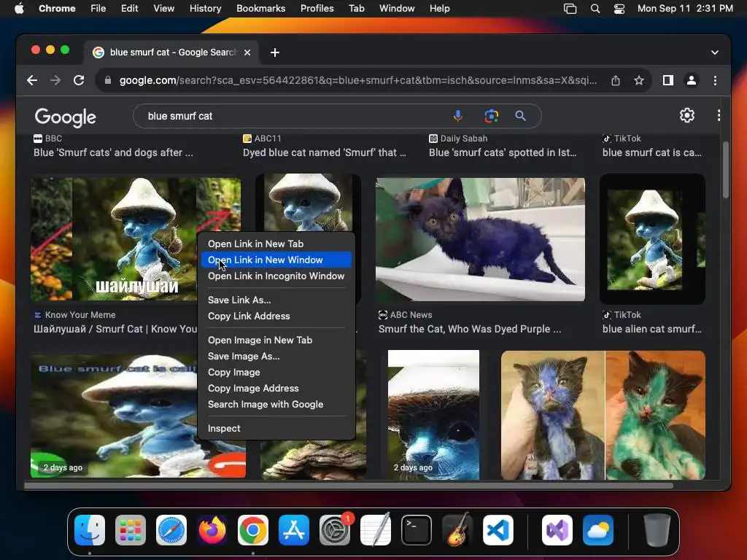Open the Chrome profile avatar icon

[x=692, y=80]
